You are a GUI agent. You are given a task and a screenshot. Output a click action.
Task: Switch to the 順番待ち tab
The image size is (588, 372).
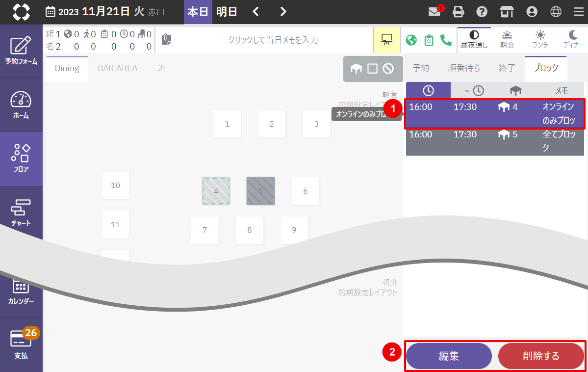pyautogui.click(x=464, y=68)
